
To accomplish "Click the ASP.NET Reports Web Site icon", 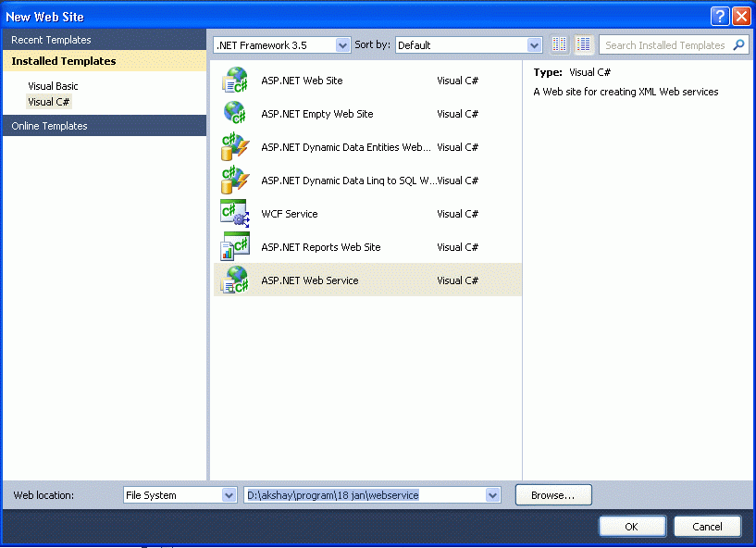I will click(235, 246).
